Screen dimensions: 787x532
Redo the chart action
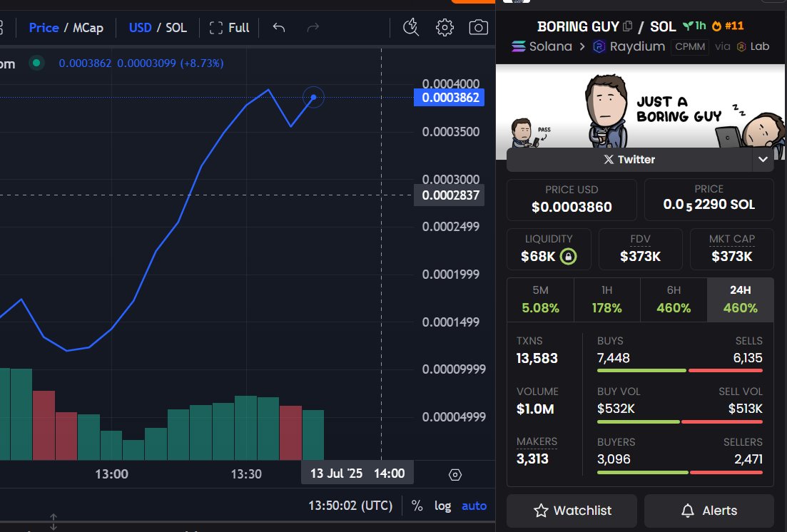pyautogui.click(x=313, y=27)
